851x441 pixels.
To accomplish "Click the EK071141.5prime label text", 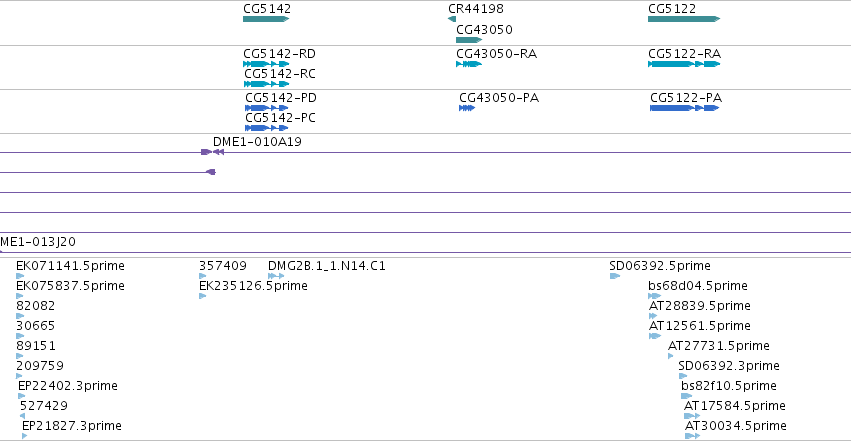I will (71, 266).
